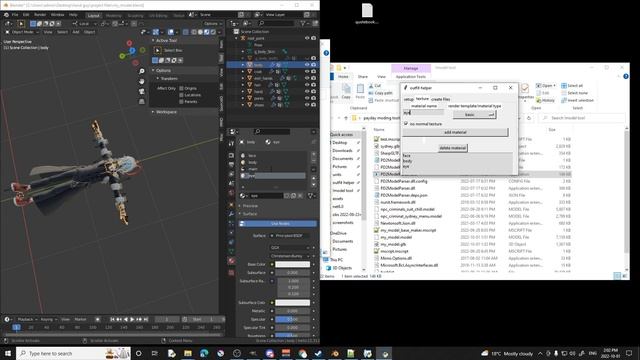Switch to 'setup' tab in outfit helper
640x360 pixels.
tap(409, 99)
